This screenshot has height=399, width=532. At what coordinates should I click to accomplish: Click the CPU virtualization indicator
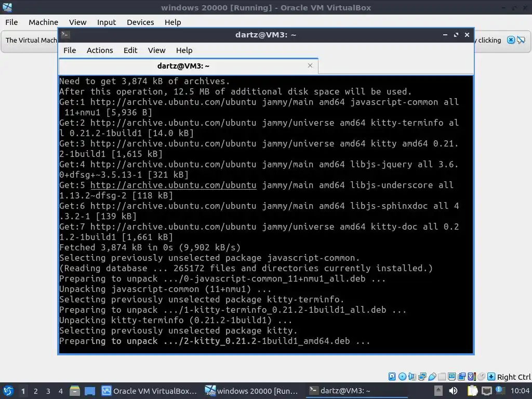click(x=472, y=376)
